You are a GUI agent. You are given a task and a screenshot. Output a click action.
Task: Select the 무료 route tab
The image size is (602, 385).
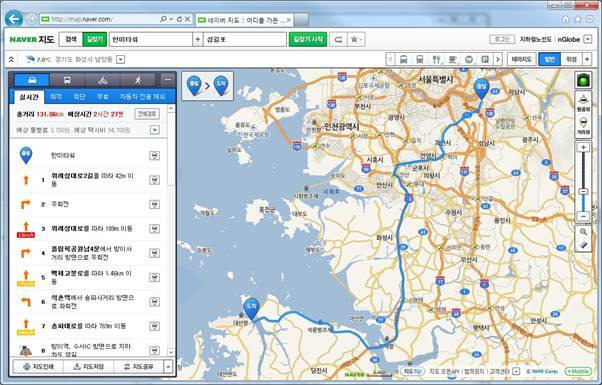point(103,97)
